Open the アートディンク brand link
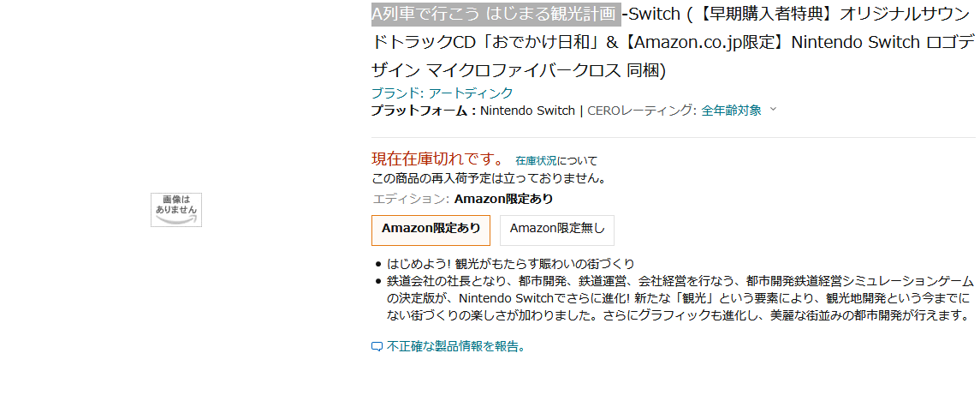980x407 pixels. tap(471, 93)
